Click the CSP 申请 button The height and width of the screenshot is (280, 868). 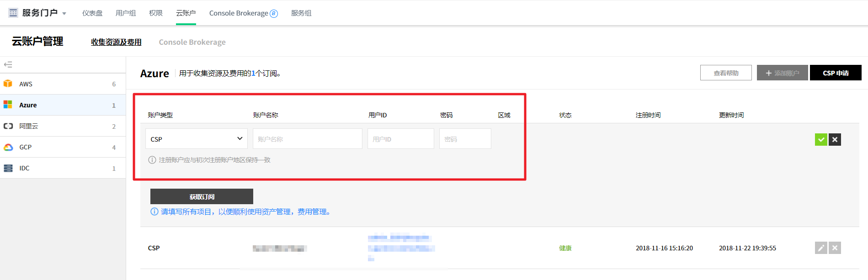coord(835,73)
